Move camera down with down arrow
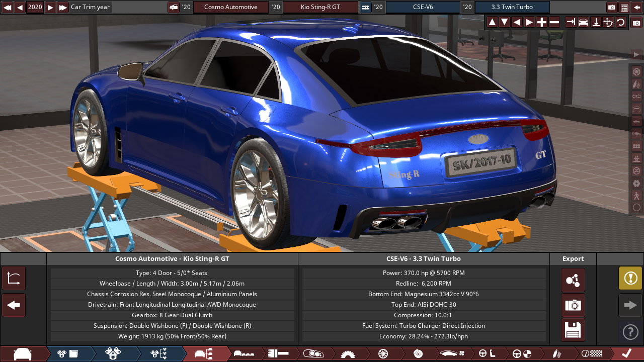This screenshot has width=644, height=362. pyautogui.click(x=504, y=22)
